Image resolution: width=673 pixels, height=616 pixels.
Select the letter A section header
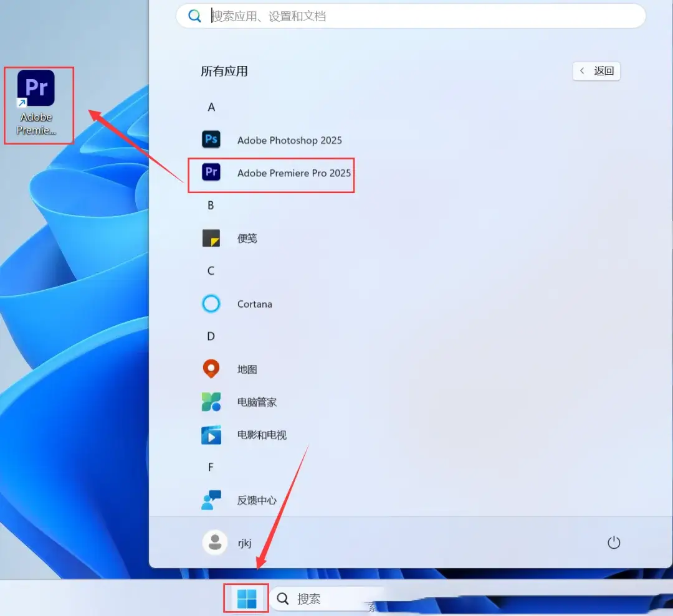pyautogui.click(x=211, y=107)
